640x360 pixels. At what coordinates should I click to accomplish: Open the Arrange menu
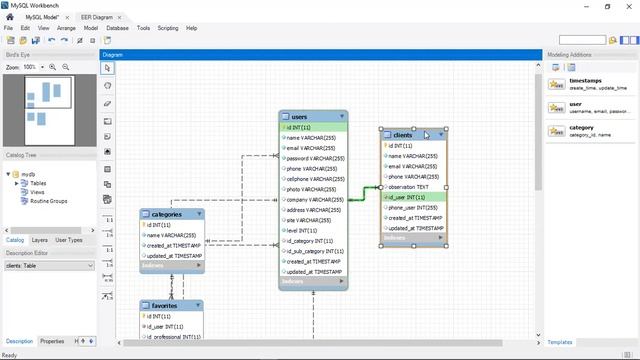(66, 28)
